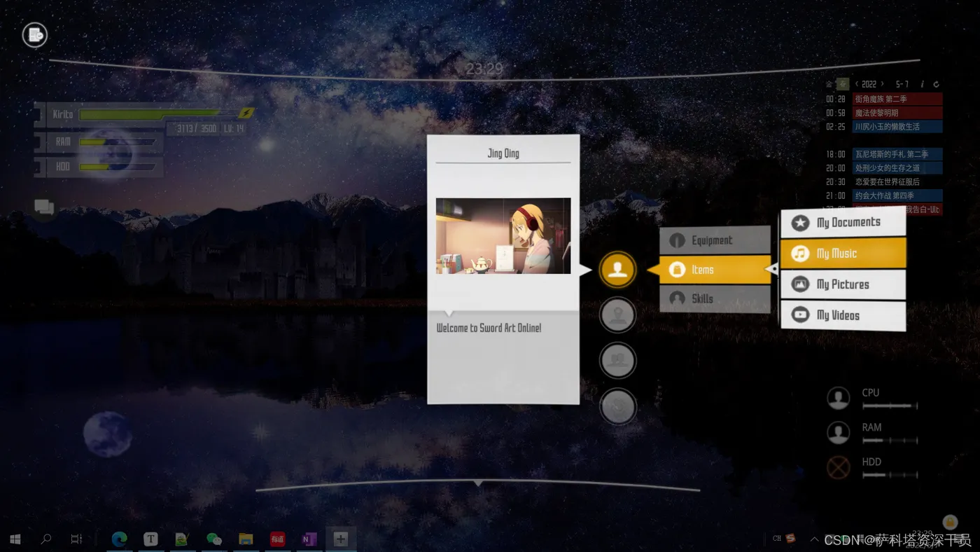The width and height of the screenshot is (980, 552).
Task: Open taskbar search magnifier
Action: pos(46,539)
